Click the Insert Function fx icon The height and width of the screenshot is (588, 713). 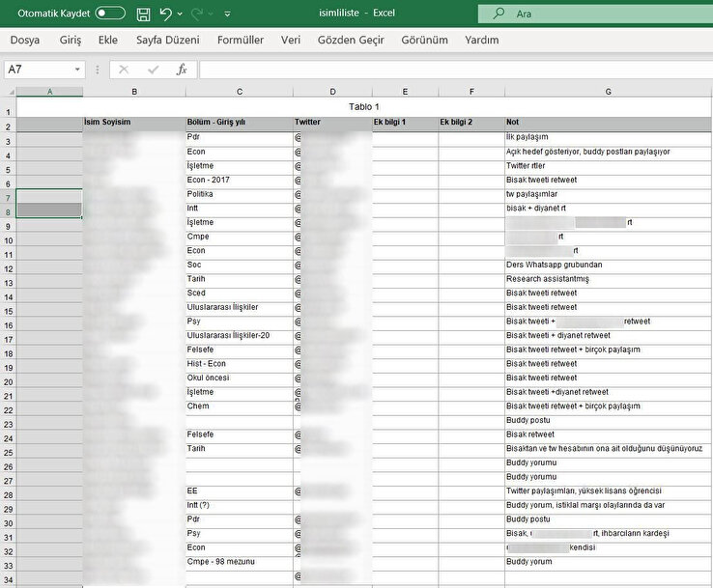tap(181, 70)
